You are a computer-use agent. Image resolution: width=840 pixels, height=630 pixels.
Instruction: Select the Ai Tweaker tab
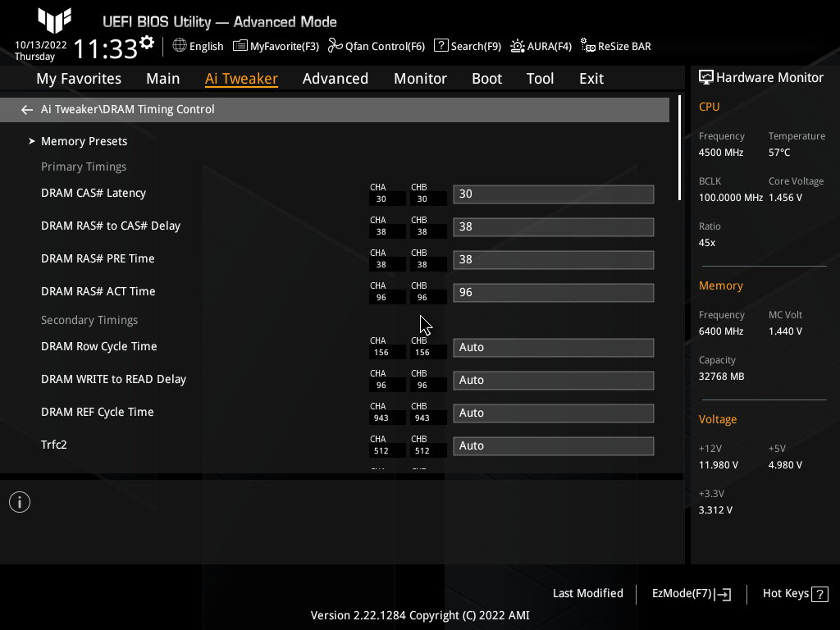pos(241,78)
